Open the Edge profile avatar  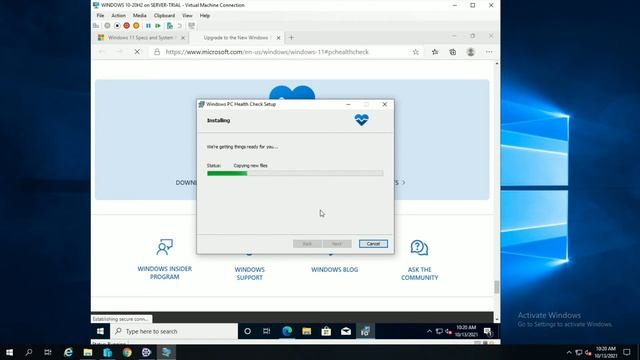point(471,52)
